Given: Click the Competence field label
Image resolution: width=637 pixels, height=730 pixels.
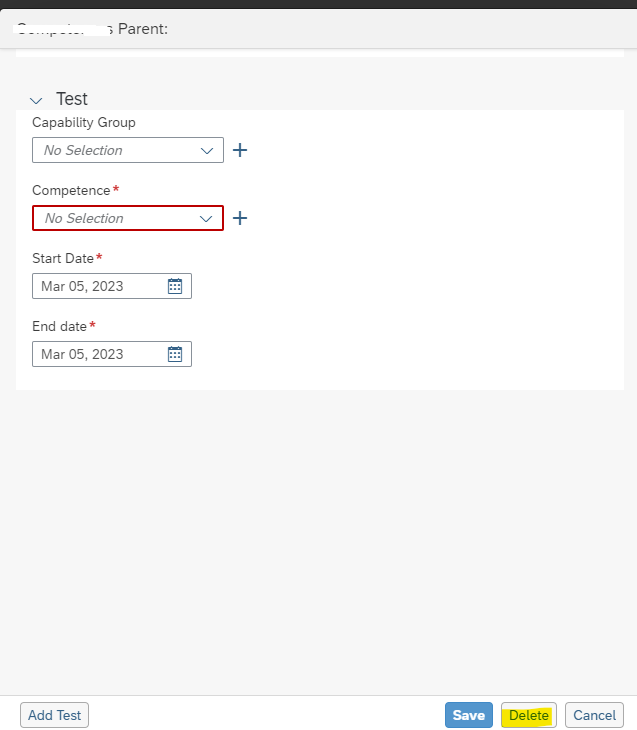Looking at the screenshot, I should (x=71, y=190).
